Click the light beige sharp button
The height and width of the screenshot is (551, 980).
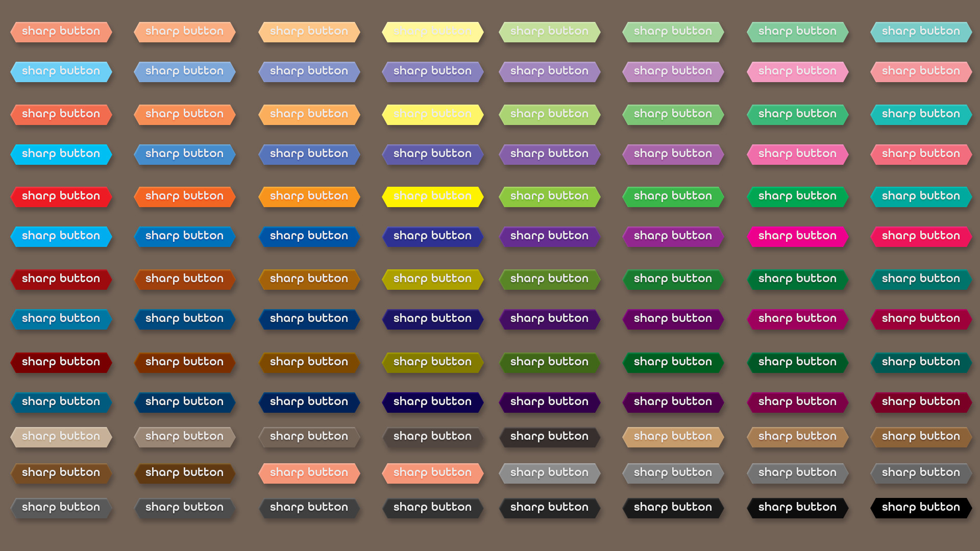click(x=61, y=437)
